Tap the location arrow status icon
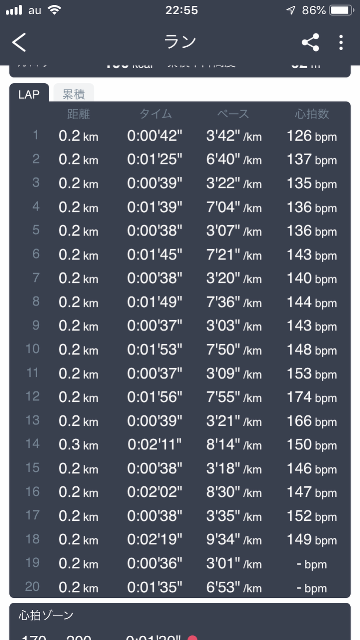The image size is (360, 640). [291, 10]
